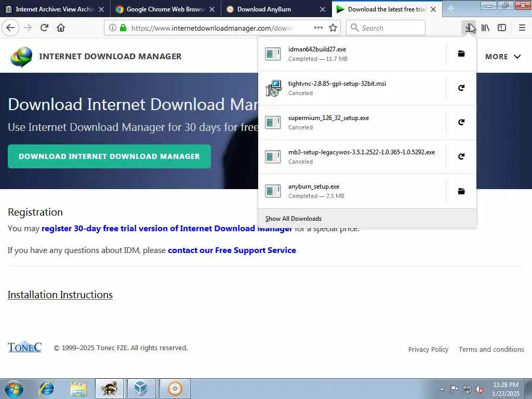The width and height of the screenshot is (532, 399).
Task: Click the Tonec footer logo
Action: (x=24, y=347)
